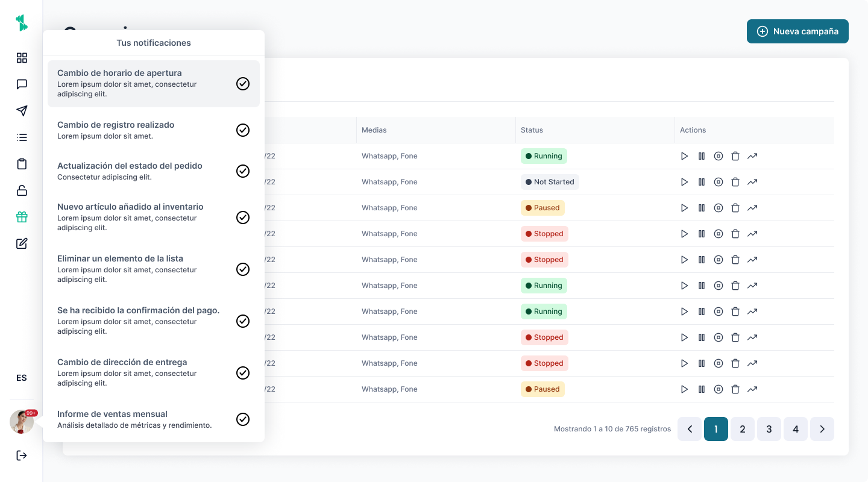The height and width of the screenshot is (482, 868).
Task: Open 'Eliminar un elemento de la lista' notification
Action: (139, 268)
